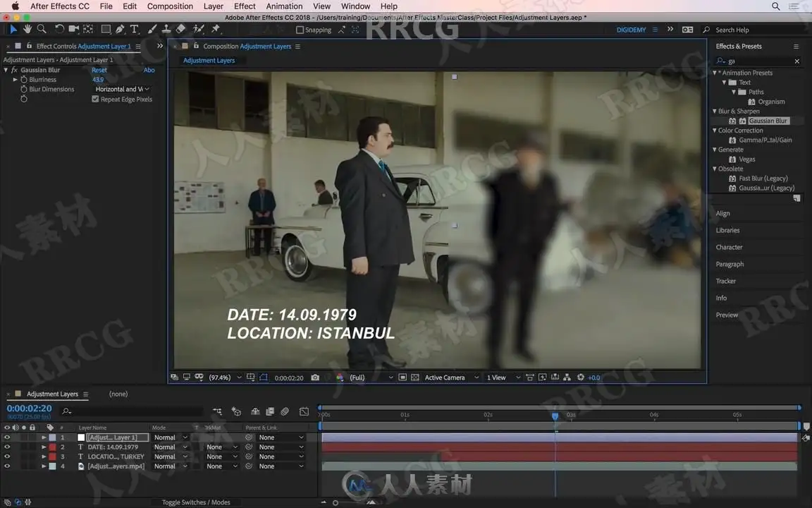This screenshot has width=812, height=508.
Task: Click the Toggle Mask and Shape Path Visibility icon
Action: 264,377
